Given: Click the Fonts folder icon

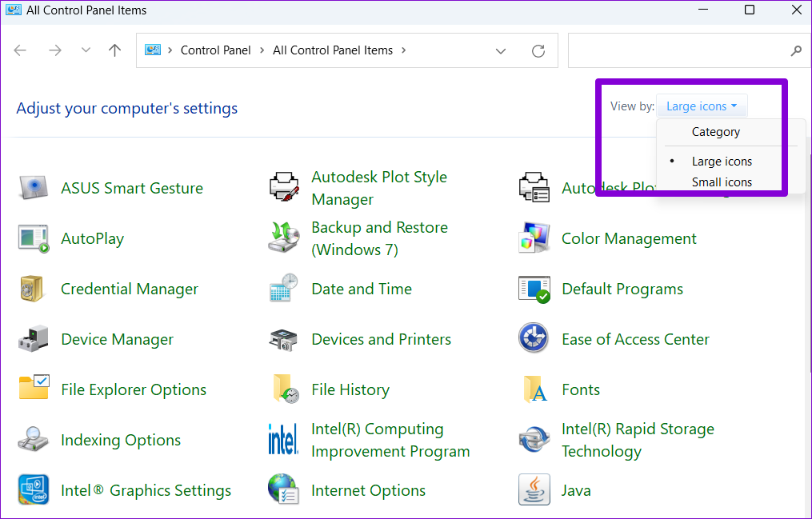Looking at the screenshot, I should point(535,389).
